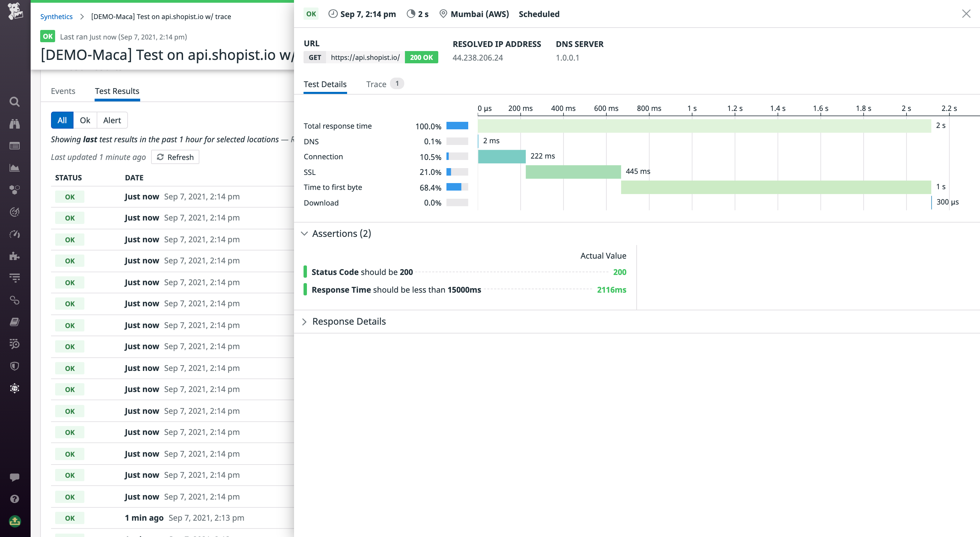The width and height of the screenshot is (980, 537).
Task: Open the feedback chat bubble icon
Action: (14, 478)
